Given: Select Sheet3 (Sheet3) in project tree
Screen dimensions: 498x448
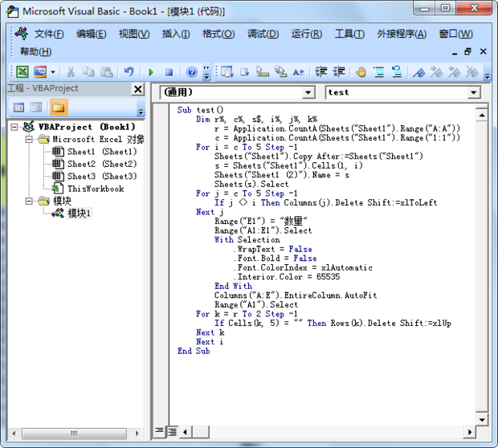Looking at the screenshot, I should coord(102,176).
